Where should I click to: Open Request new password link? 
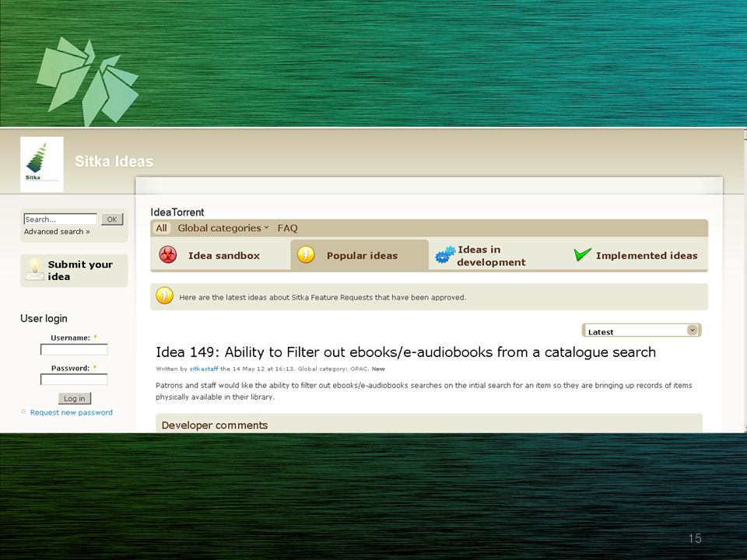(x=72, y=412)
